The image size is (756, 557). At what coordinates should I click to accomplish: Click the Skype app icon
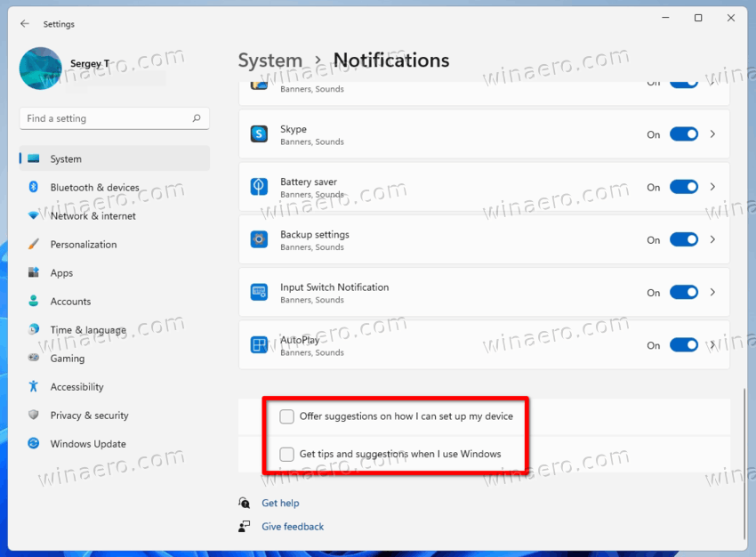click(x=259, y=133)
